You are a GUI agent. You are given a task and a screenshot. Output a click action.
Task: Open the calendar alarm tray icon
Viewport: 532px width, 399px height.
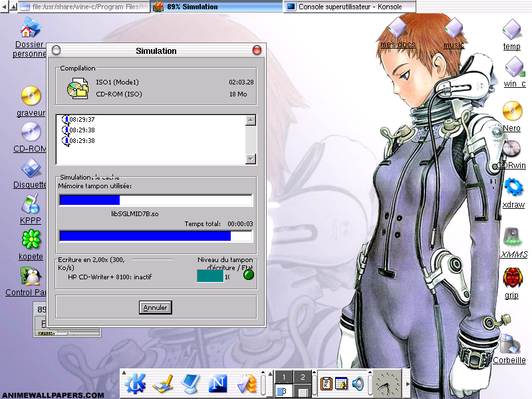click(341, 384)
